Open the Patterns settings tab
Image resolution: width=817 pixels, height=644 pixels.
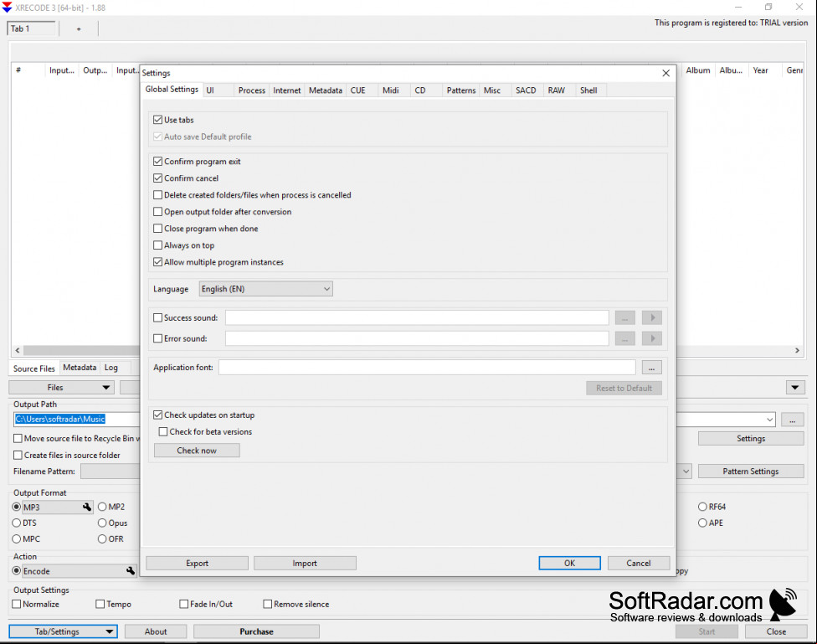[x=461, y=90]
